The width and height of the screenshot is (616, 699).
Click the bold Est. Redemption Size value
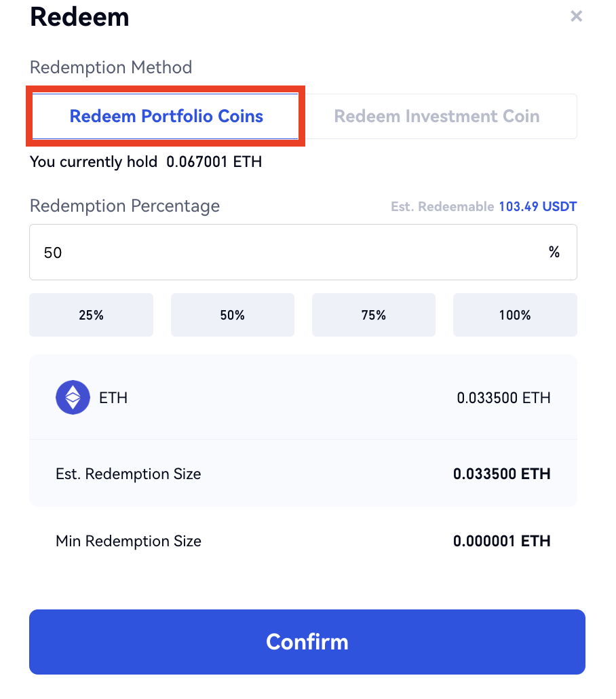(501, 474)
